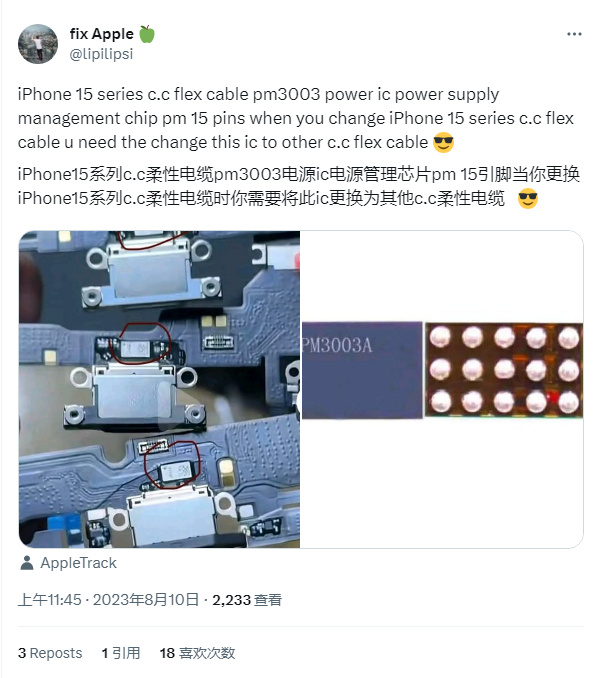Screen dimensions: 599x678
Task: Click the fix Apple profile avatar
Action: (38, 44)
